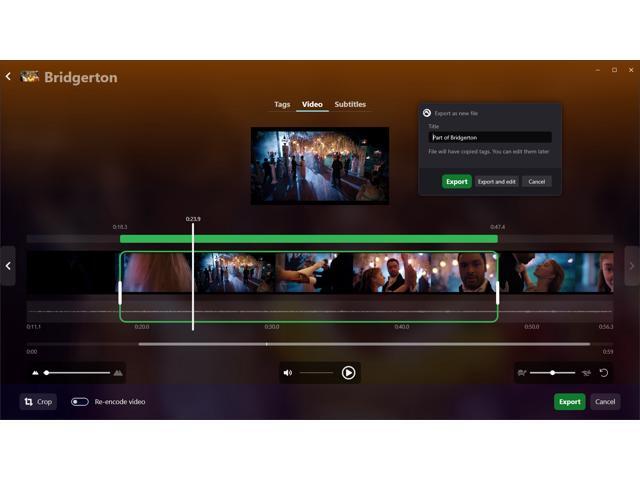Expand the left side panel chevron

8,266
